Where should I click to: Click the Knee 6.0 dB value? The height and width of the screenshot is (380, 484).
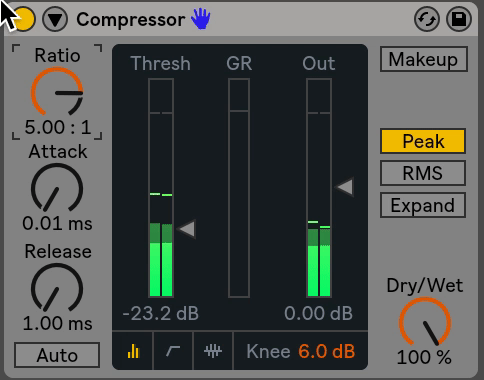click(327, 351)
